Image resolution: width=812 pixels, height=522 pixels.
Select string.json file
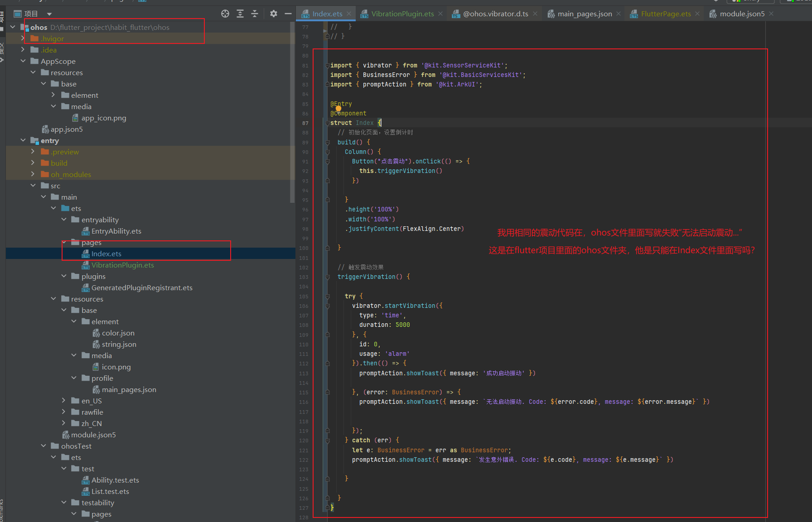point(119,344)
